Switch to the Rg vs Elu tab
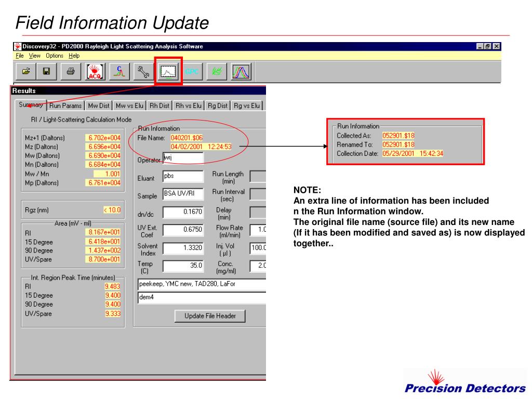The height and width of the screenshot is (399, 532). coord(247,106)
